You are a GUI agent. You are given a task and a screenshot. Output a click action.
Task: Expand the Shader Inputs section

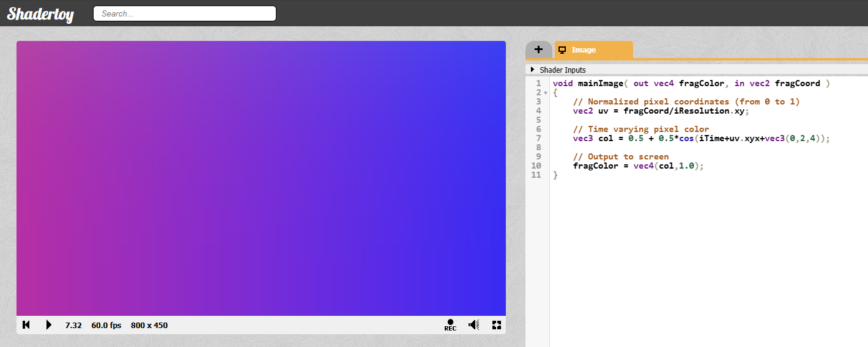pos(558,70)
